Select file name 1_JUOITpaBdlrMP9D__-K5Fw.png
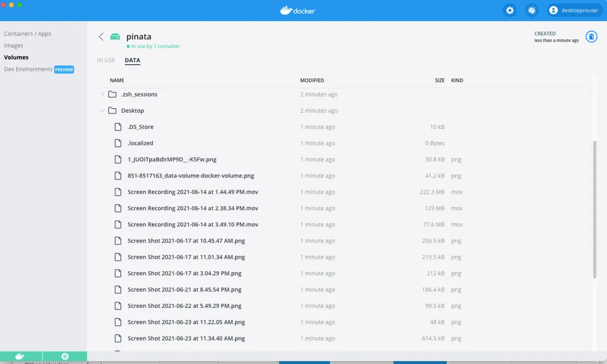Screen dimensions: 607x364 pos(172,159)
